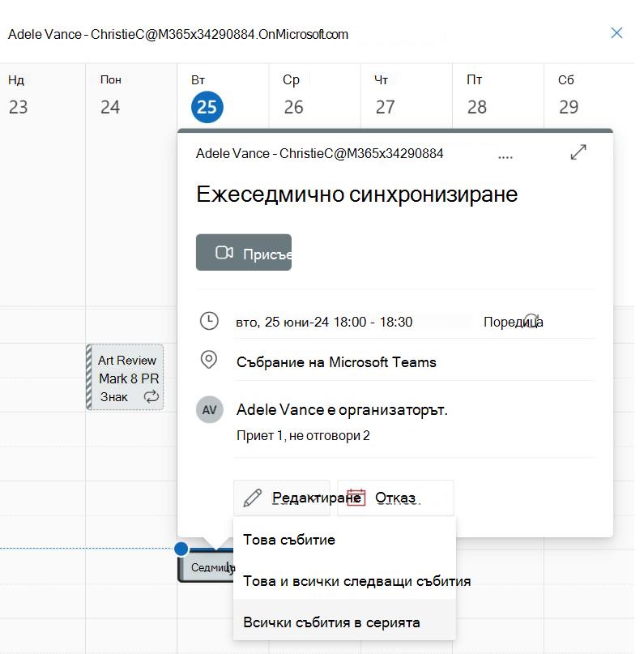Screen dimensions: 644x654
Task: Click the Седмица event block on Tuesday
Action: coord(205,566)
